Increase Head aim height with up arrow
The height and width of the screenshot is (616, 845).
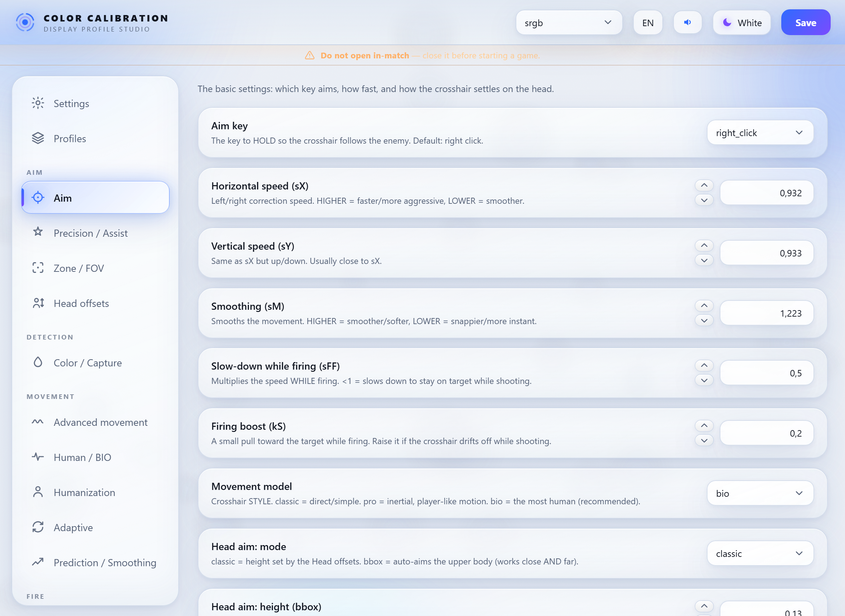click(x=704, y=606)
